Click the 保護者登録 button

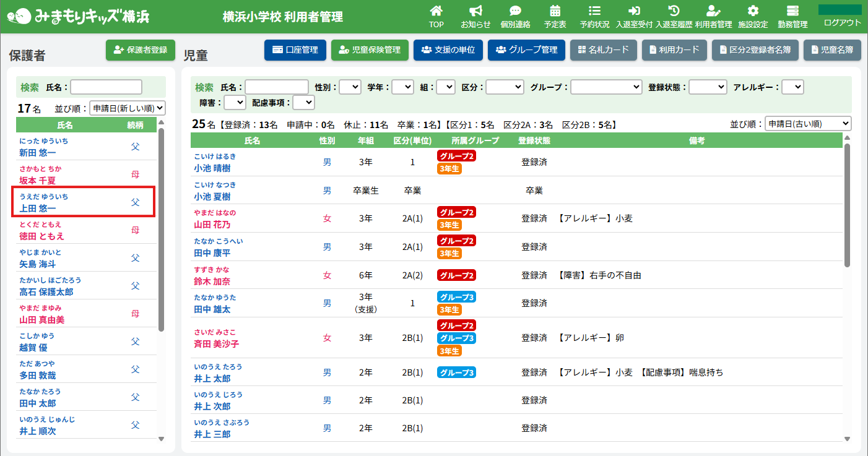click(141, 50)
